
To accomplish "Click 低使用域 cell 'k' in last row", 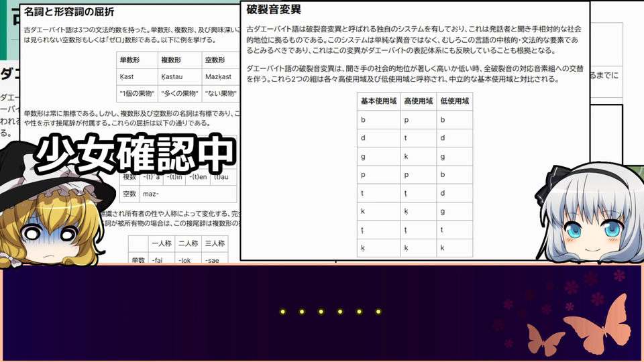I will point(454,248).
